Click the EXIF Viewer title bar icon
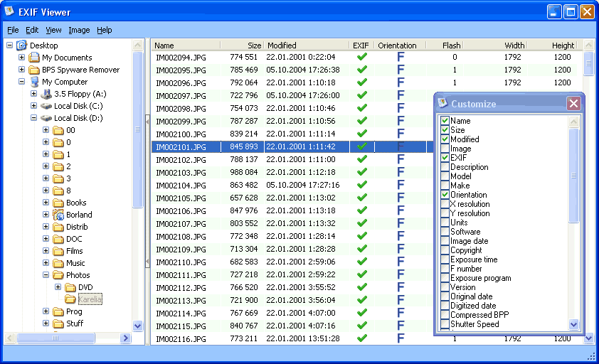Screen dimensions: 599x364 click(x=9, y=11)
